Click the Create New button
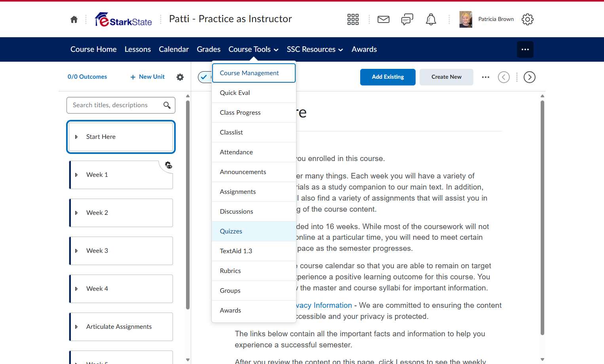The width and height of the screenshot is (604, 364). coord(446,77)
